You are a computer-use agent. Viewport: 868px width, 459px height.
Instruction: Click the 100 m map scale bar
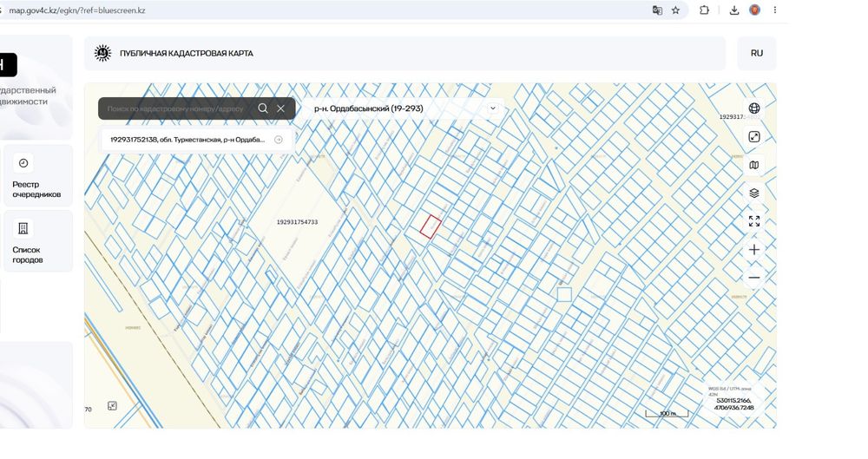pos(667,413)
